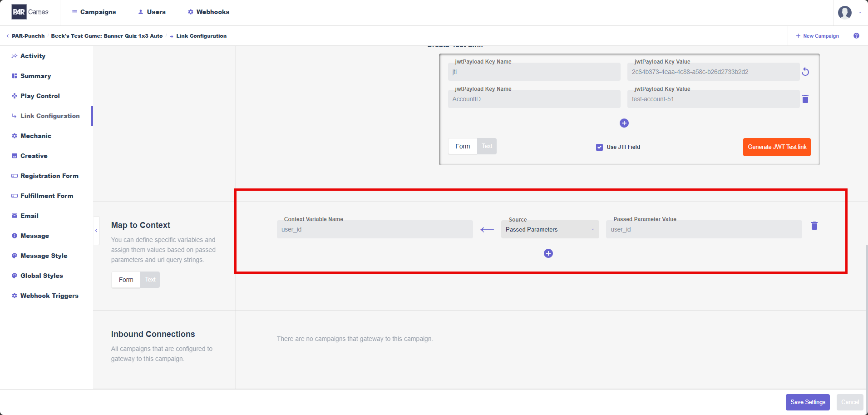Open the Campaigns top menu

pos(94,12)
